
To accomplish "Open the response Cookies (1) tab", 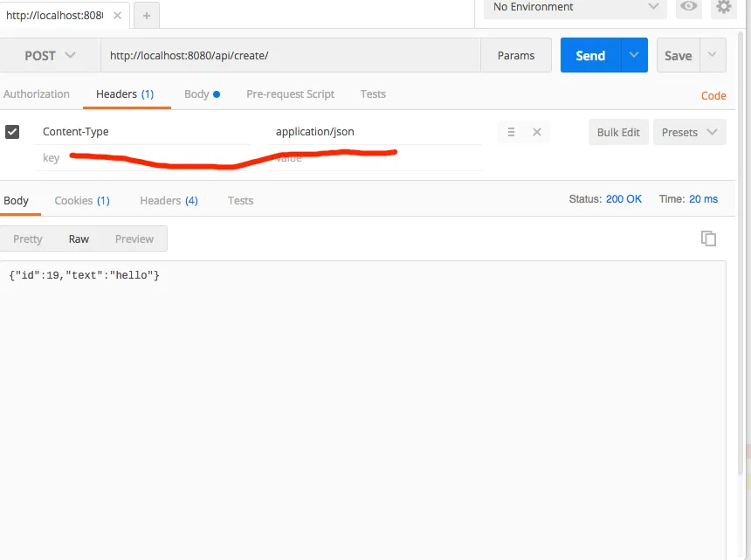I will tap(82, 201).
